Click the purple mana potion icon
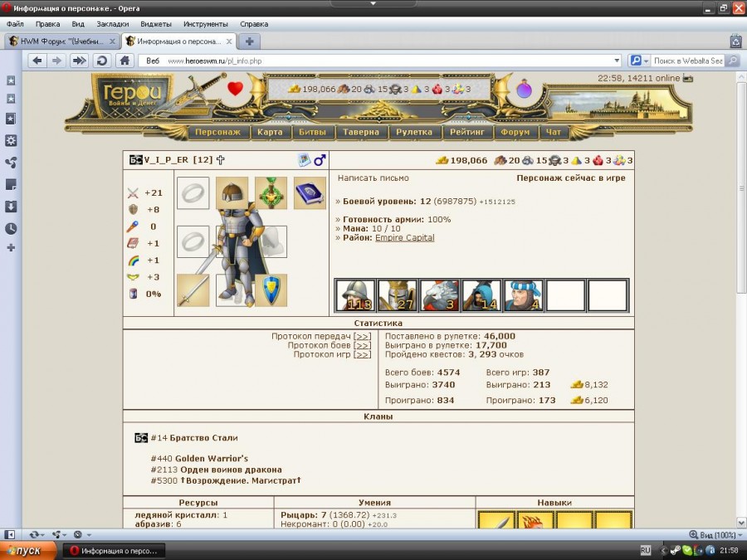 tap(524, 89)
